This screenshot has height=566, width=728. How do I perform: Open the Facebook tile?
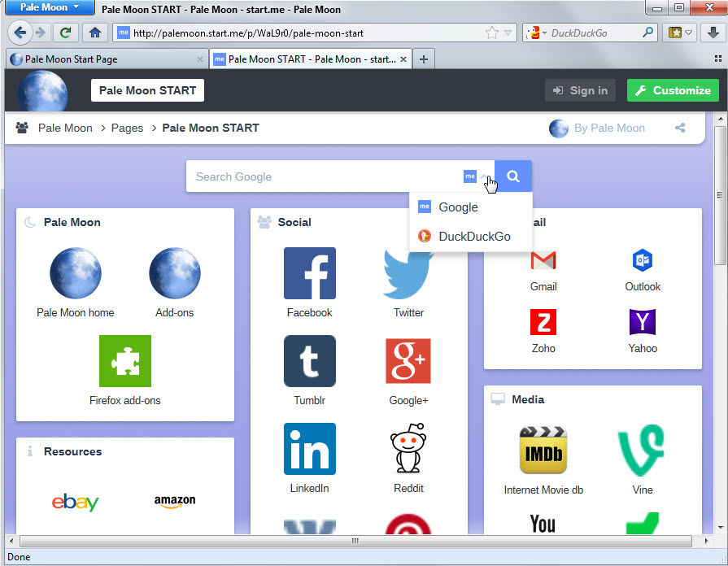pyautogui.click(x=310, y=273)
